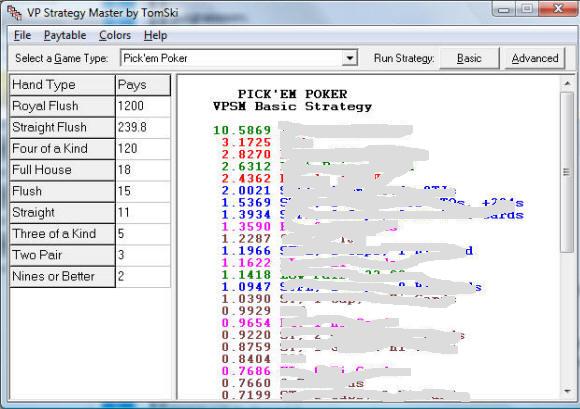Click the strategy value 0.7686
The image size is (580, 409).
click(x=246, y=371)
